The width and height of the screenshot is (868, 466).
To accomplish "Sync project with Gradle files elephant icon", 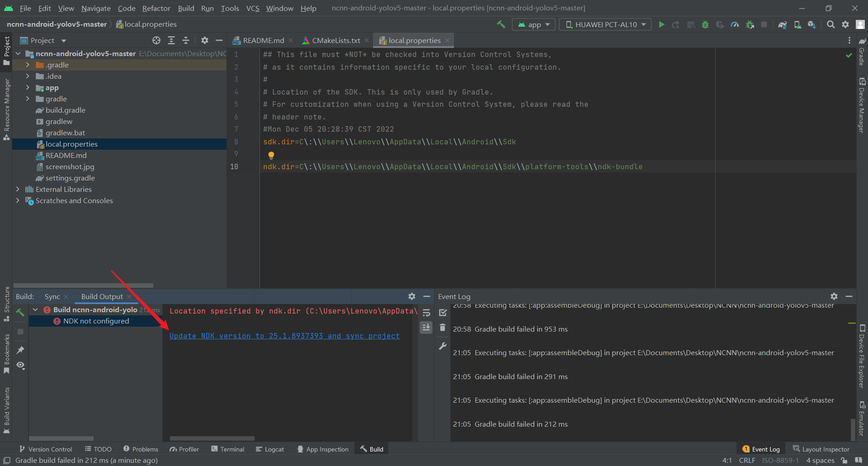I will pyautogui.click(x=783, y=24).
